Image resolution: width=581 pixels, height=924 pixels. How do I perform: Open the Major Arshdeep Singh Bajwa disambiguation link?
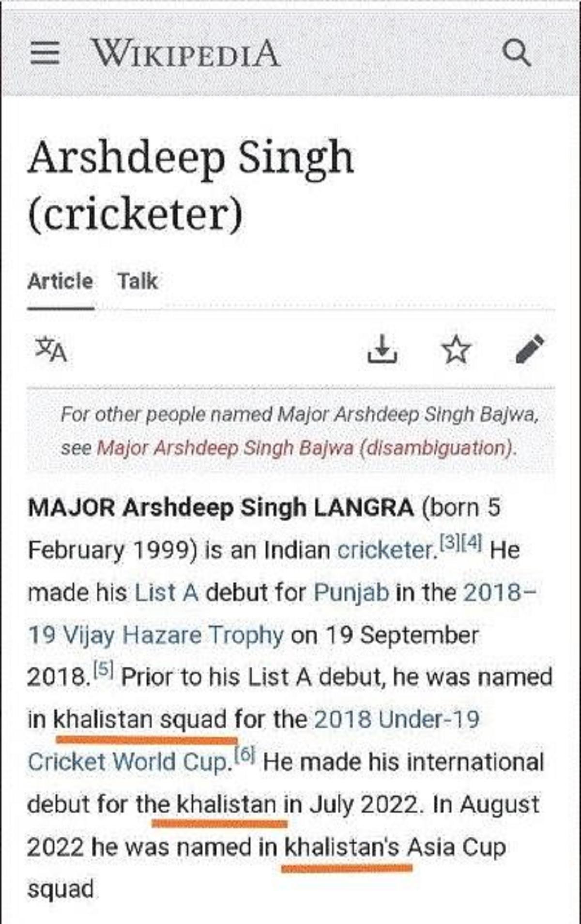tap(306, 448)
